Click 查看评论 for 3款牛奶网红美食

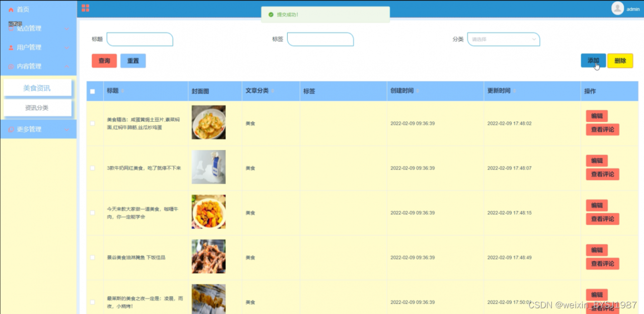point(602,175)
